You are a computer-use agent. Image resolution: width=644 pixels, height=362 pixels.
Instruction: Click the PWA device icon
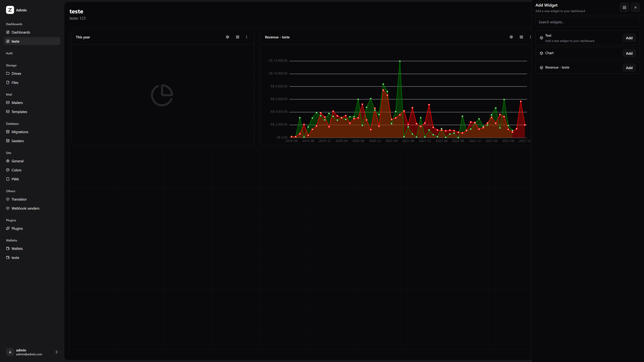(8, 179)
